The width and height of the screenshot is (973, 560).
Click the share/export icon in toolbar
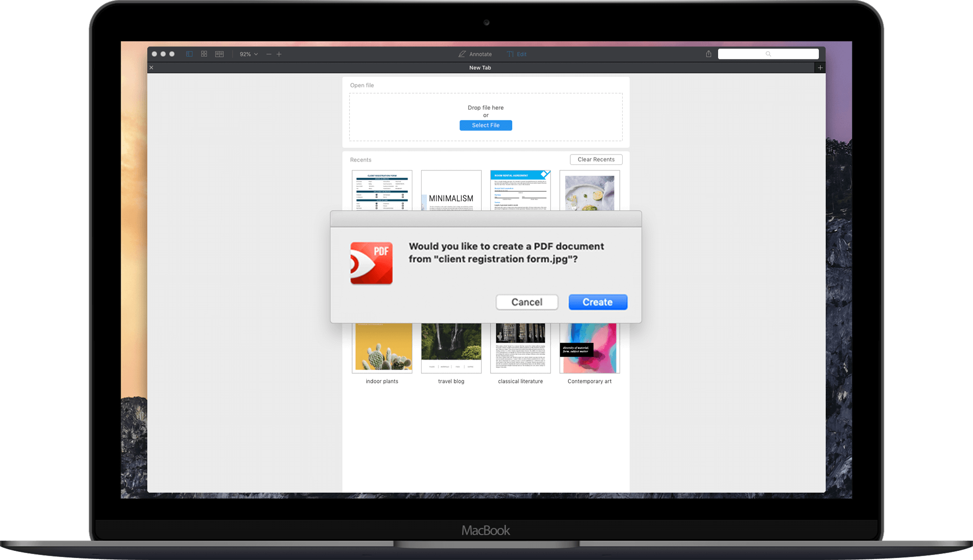707,53
